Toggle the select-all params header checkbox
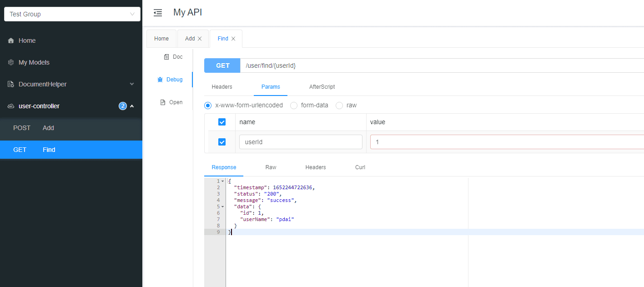 [222, 122]
